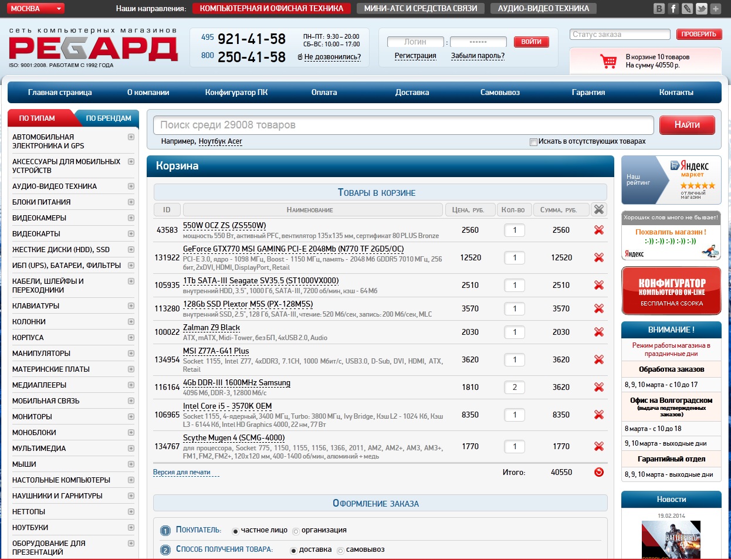Open 'Гарантия' menu item
Viewport: 731px width, 560px height.
588,93
